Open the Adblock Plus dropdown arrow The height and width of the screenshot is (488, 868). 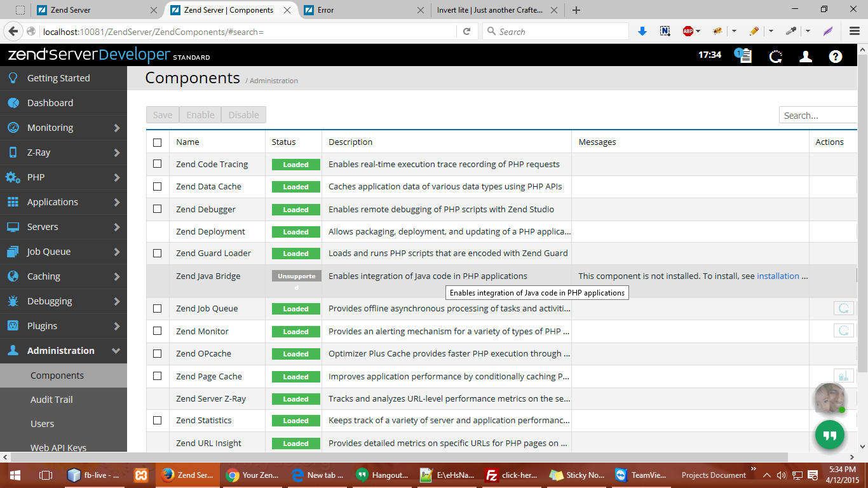(698, 31)
